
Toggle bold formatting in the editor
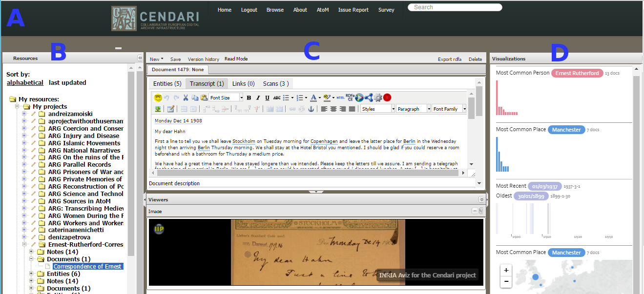249,98
